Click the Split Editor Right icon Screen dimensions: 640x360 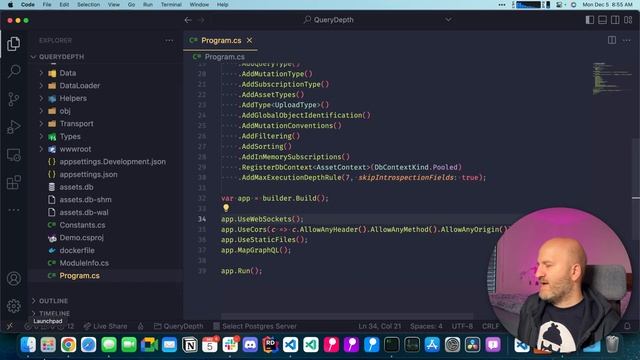611,40
